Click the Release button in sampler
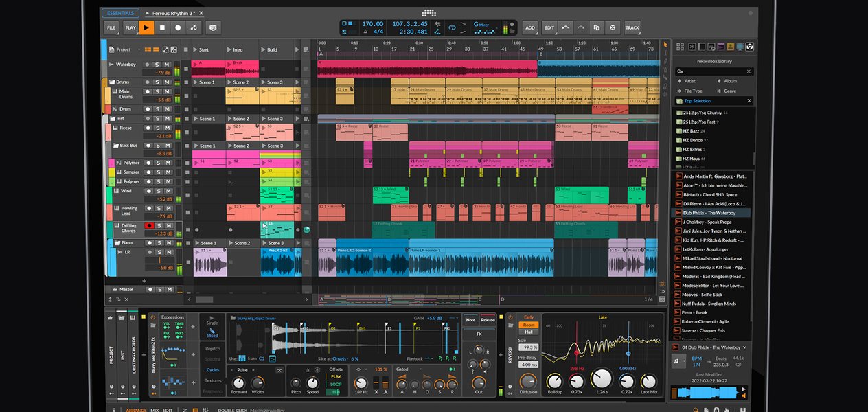Image resolution: width=868 pixels, height=412 pixels. 488,320
